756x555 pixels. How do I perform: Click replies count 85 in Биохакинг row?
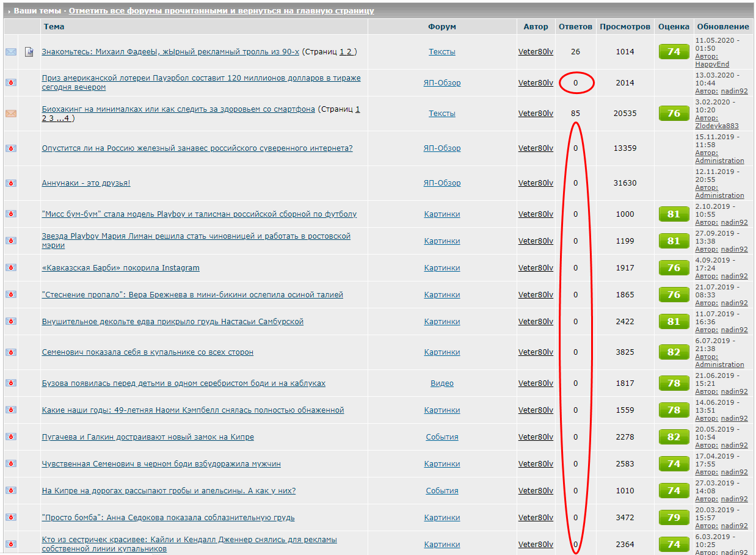pyautogui.click(x=575, y=114)
